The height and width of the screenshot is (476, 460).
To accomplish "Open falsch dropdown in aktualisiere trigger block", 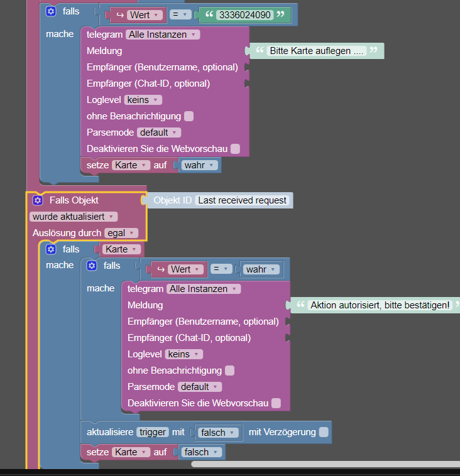I will [218, 433].
